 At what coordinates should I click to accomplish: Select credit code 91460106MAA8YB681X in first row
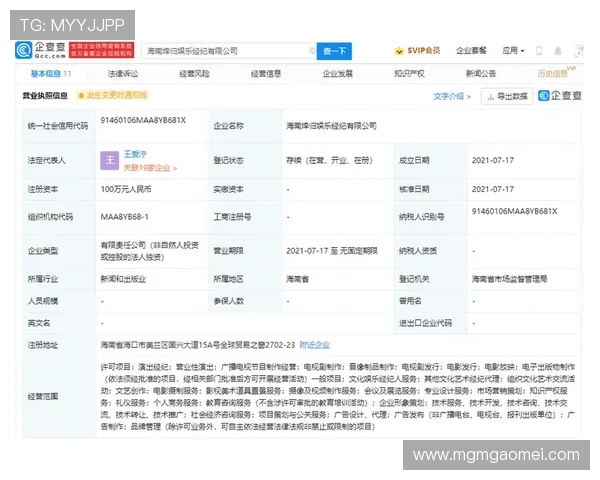143,120
